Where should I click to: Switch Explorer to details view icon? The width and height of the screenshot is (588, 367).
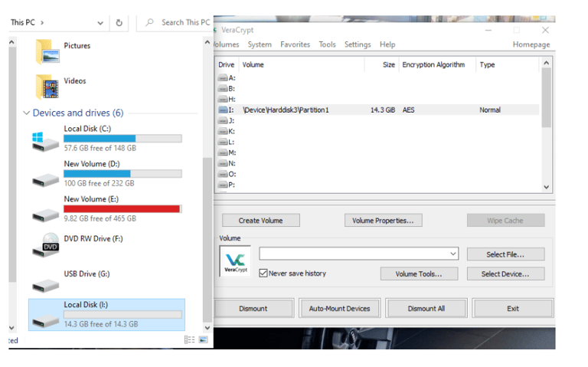pyautogui.click(x=190, y=339)
